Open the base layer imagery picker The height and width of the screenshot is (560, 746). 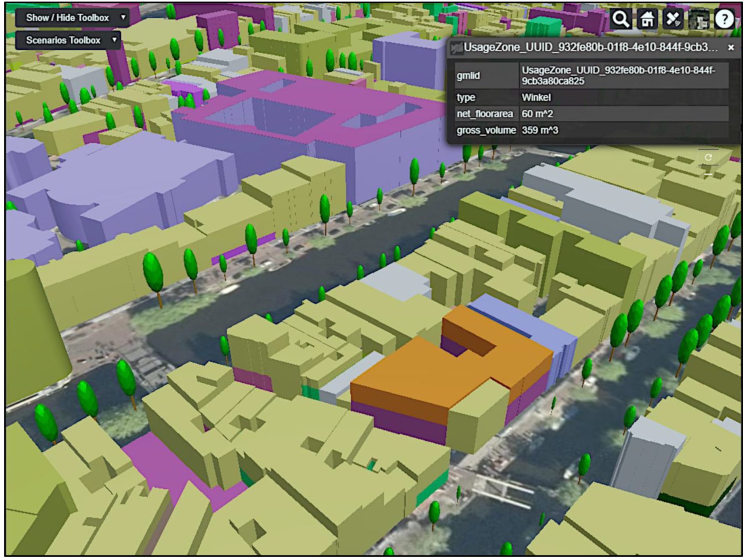699,19
